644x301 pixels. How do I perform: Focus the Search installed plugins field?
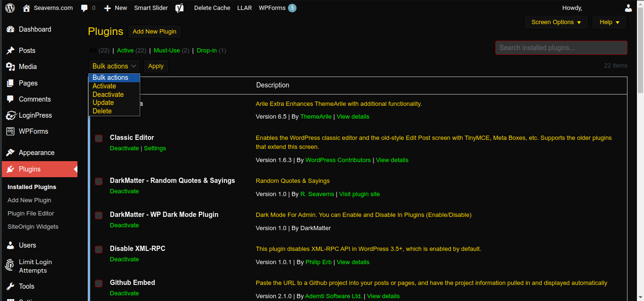[561, 48]
